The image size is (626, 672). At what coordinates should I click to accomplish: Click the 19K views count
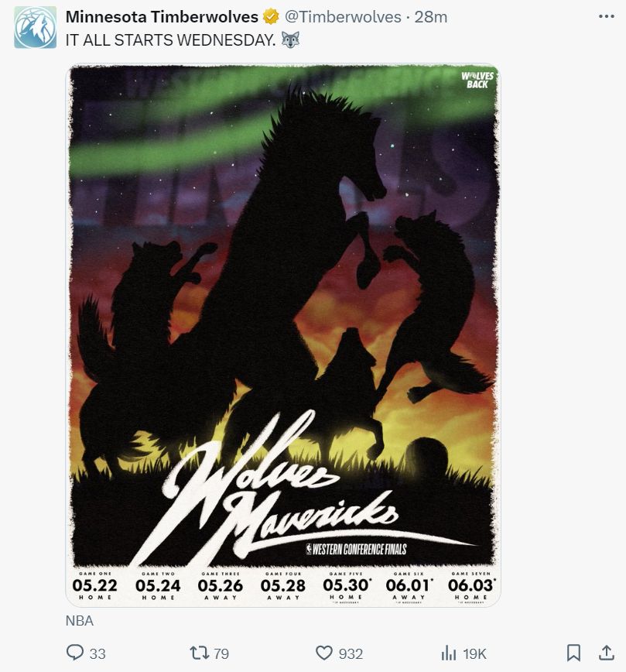click(474, 653)
